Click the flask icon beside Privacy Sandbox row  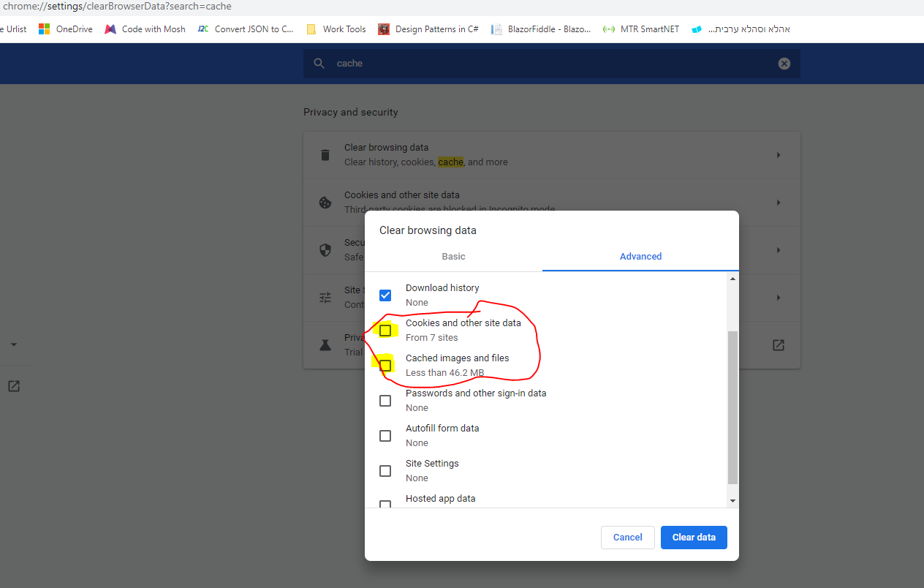(325, 344)
